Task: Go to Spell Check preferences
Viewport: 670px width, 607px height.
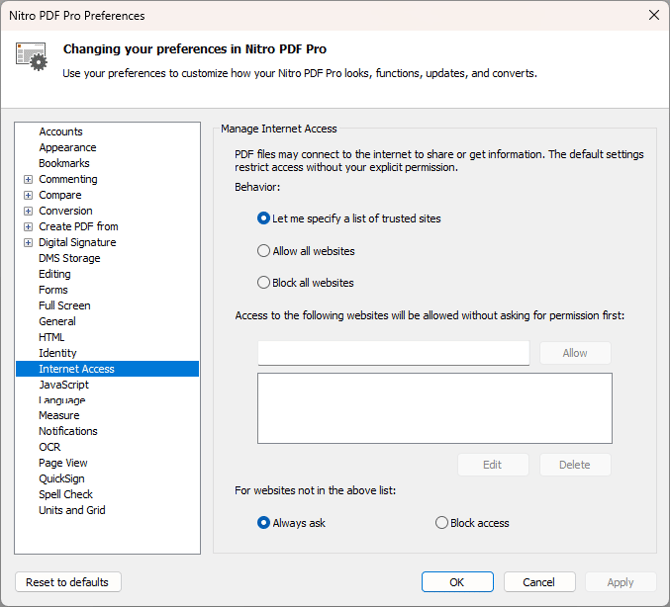Action: 65,494
